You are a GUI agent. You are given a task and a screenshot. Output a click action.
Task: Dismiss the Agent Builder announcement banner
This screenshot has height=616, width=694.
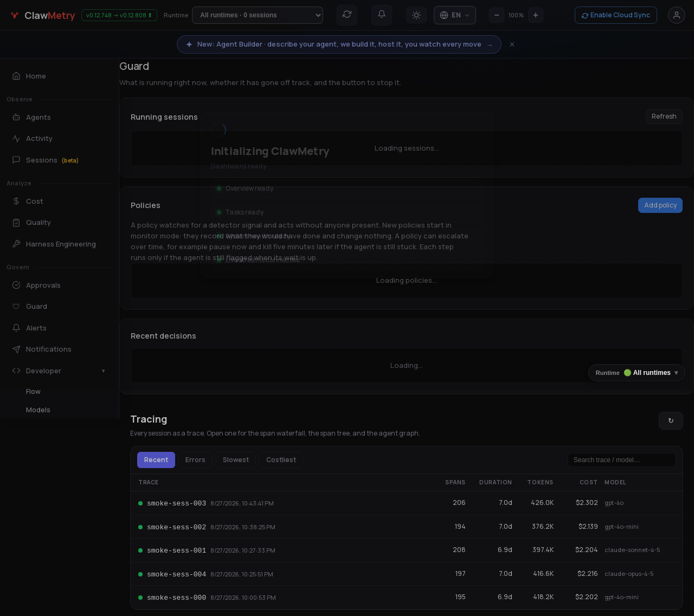(x=512, y=44)
